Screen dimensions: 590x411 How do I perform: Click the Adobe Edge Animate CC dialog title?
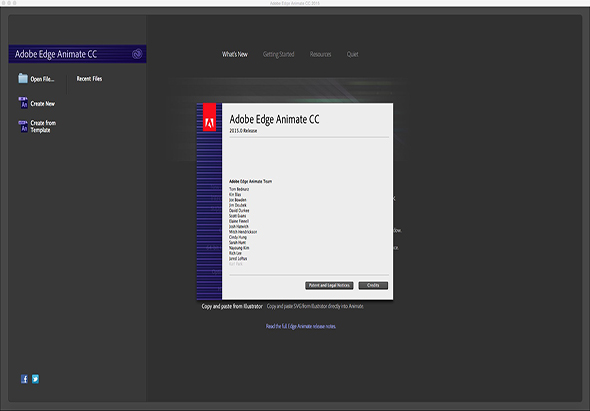click(x=274, y=119)
